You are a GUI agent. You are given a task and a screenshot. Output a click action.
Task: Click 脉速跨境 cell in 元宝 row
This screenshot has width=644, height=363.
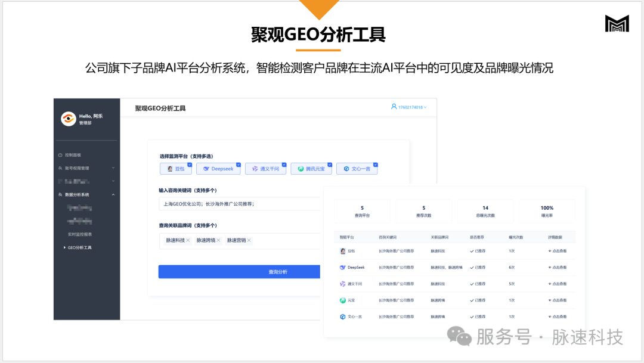(438, 300)
